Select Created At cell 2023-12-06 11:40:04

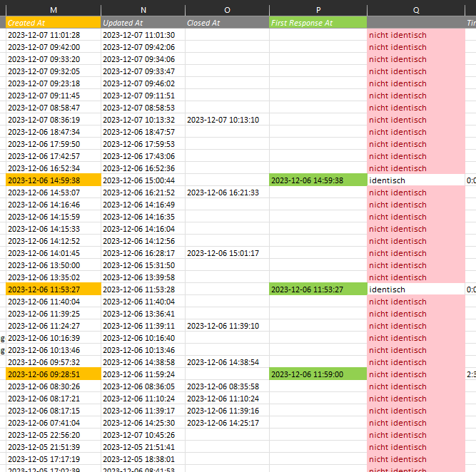[x=54, y=302]
